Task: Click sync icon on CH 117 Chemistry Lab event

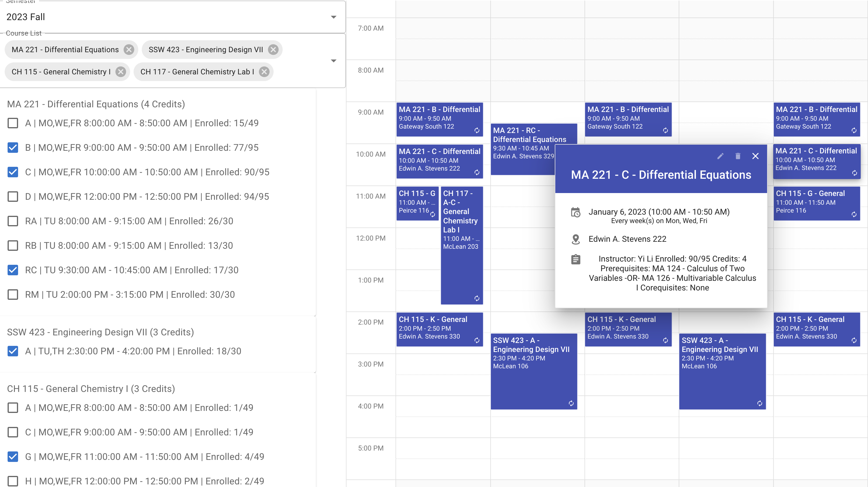Action: (477, 298)
